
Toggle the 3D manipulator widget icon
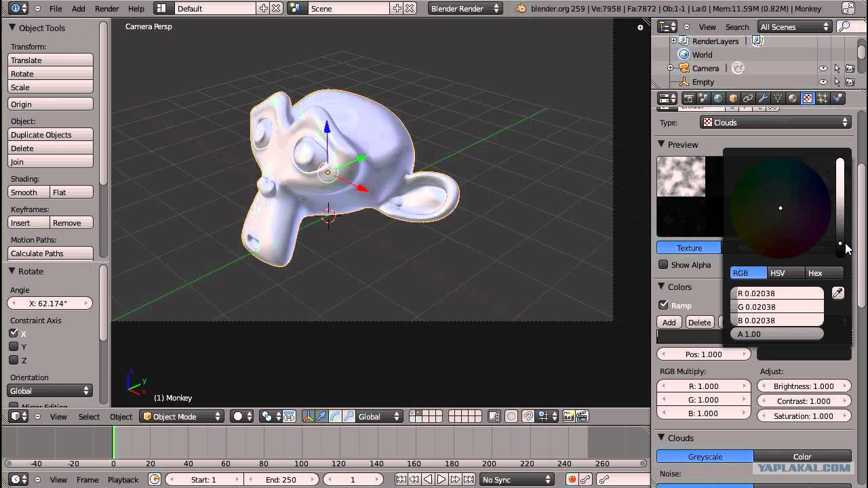308,416
